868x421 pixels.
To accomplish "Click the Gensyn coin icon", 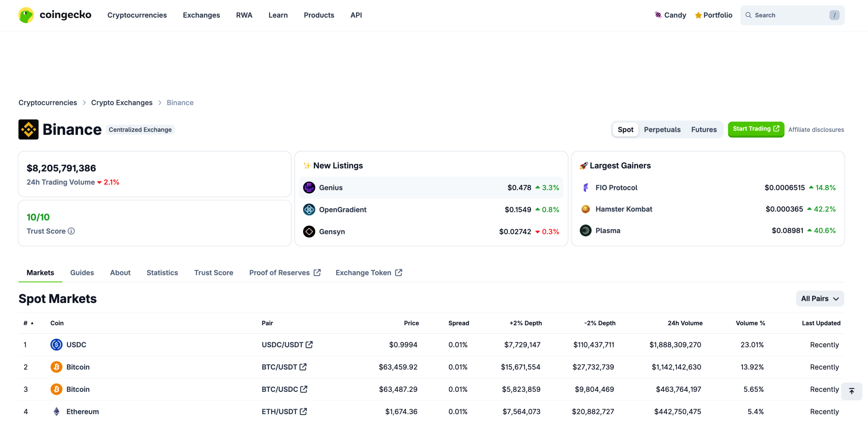I will 309,232.
